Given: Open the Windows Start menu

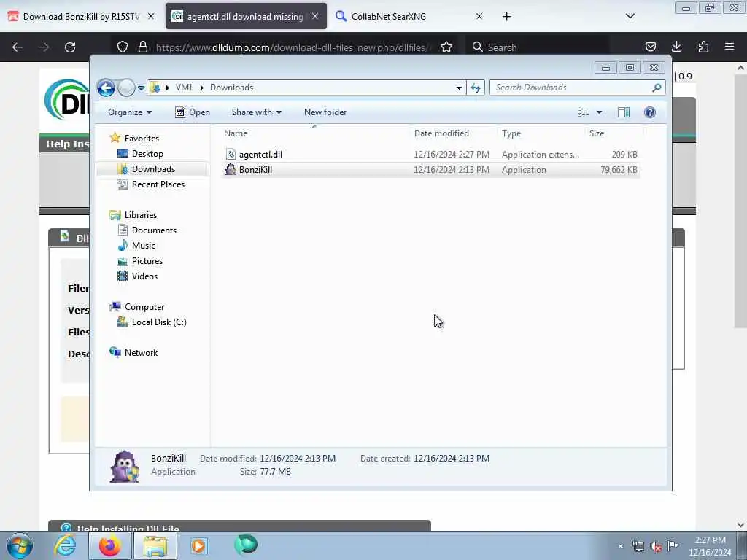Looking at the screenshot, I should click(20, 545).
